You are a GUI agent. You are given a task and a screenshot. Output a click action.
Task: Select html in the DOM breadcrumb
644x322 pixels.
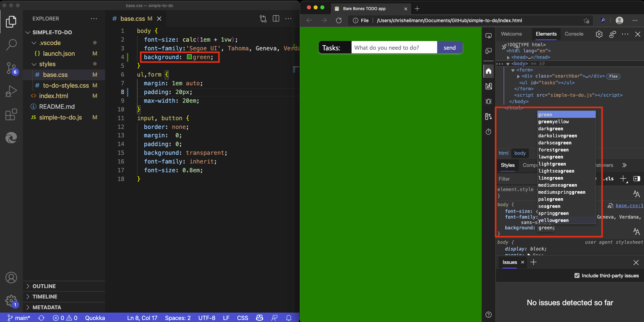click(x=503, y=153)
